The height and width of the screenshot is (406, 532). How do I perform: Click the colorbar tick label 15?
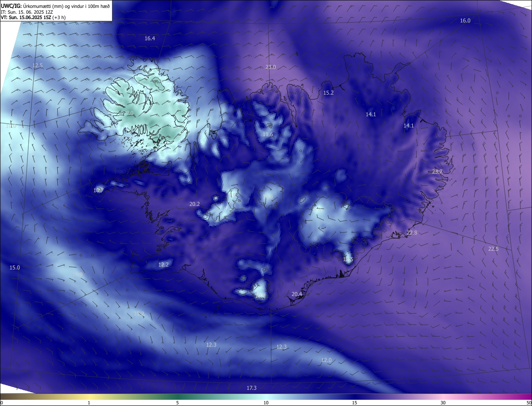point(355,403)
